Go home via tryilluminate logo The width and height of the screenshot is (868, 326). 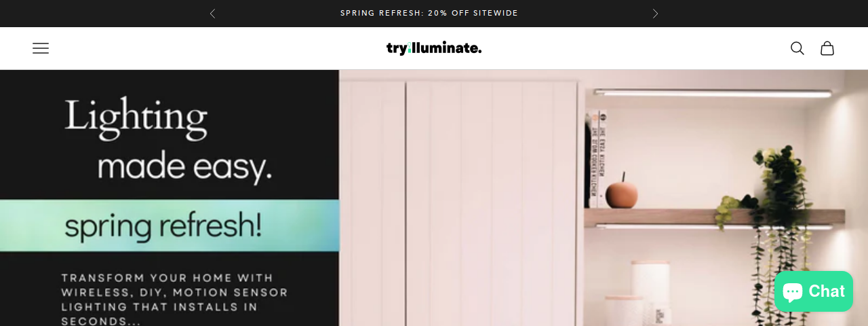pyautogui.click(x=434, y=48)
